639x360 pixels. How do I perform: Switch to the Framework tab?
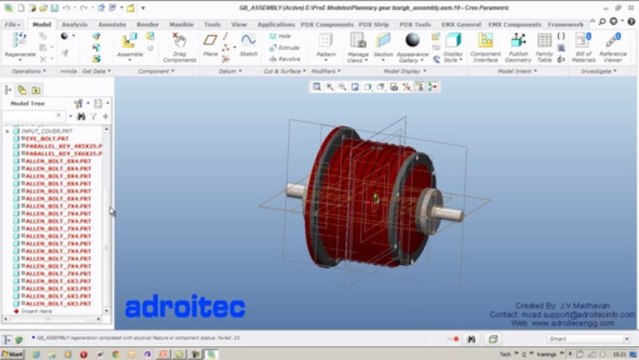(566, 24)
